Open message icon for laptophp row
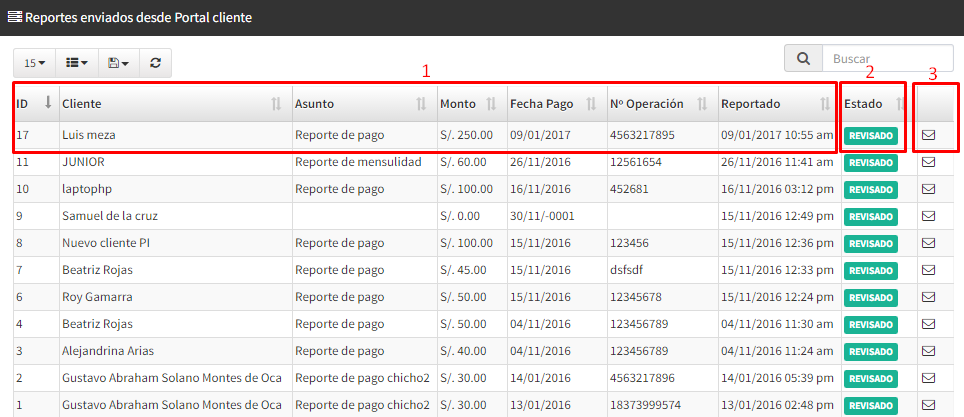 pos(928,189)
